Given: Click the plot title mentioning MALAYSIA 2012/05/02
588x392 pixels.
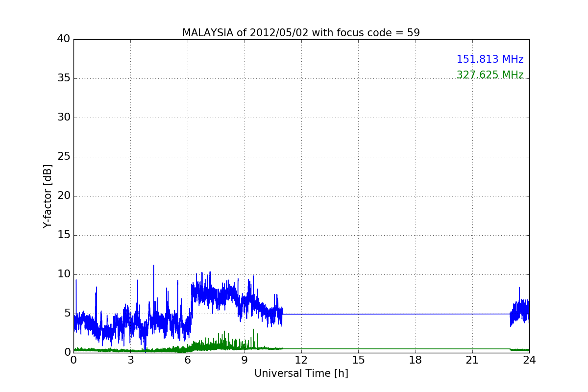Looking at the screenshot, I should 301,33.
